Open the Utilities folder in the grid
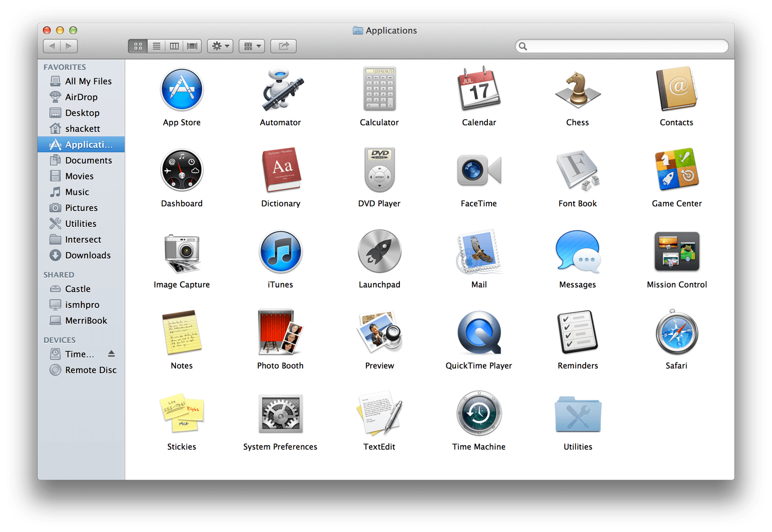The width and height of the screenshot is (772, 532). click(x=577, y=414)
